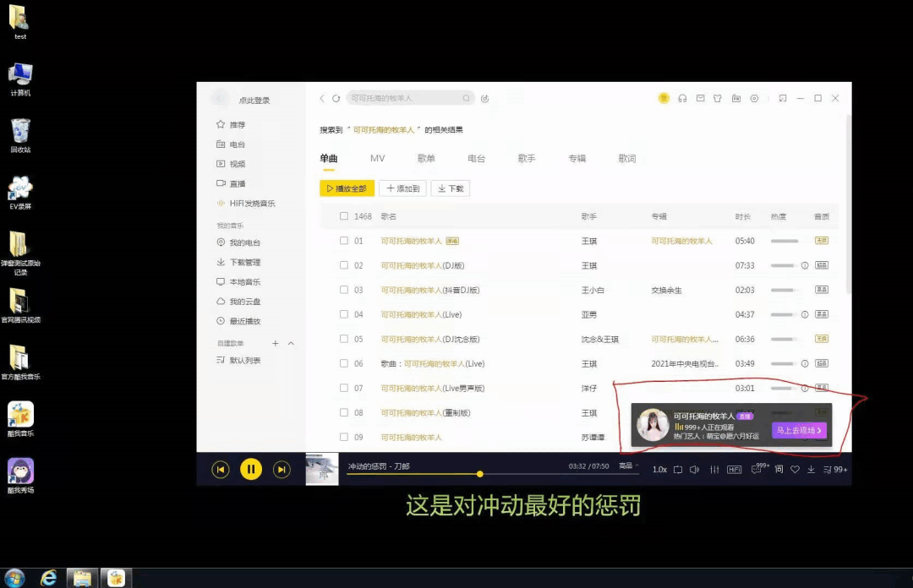Switch to the MV results tab
The width and height of the screenshot is (913, 588).
click(x=377, y=158)
